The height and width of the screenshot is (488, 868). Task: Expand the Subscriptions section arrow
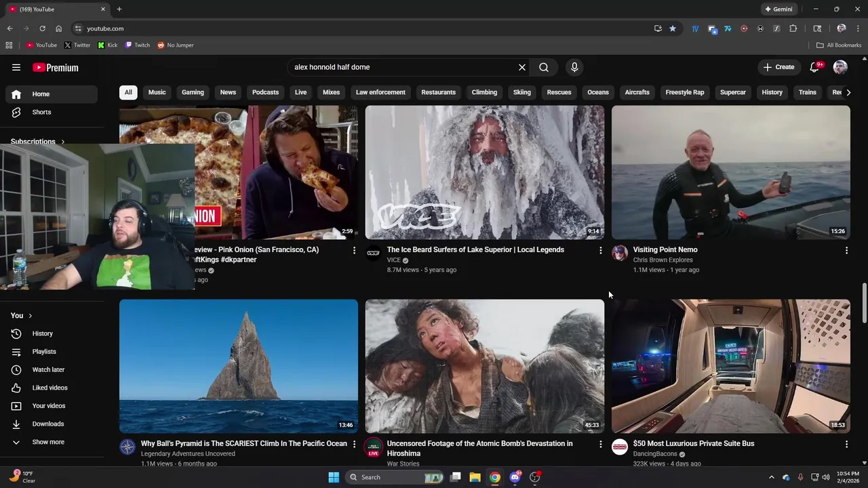(x=62, y=142)
